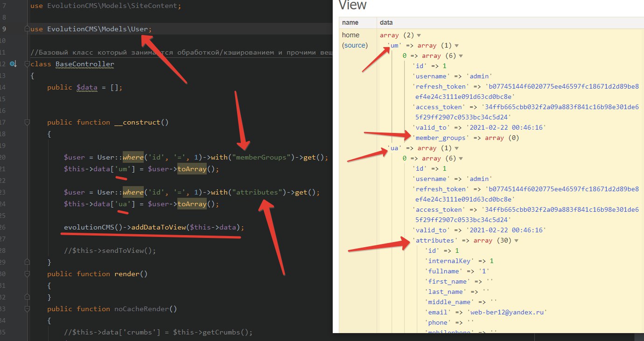Click the 'use EvolutionCMS\Models\SiteContent;' line
Viewport: 644px width, 341px height.
pos(105,6)
